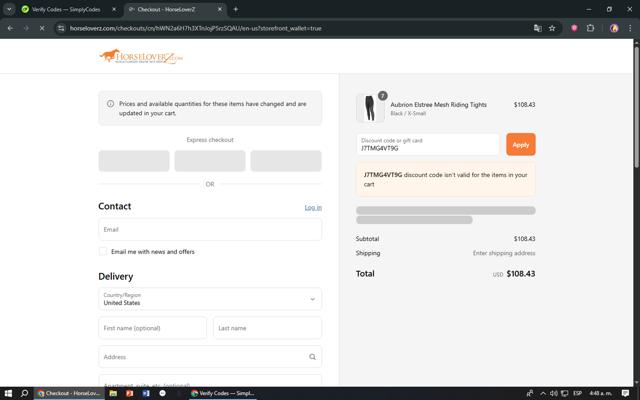The width and height of the screenshot is (640, 400).
Task: Switch to Verify Codes — SimplyCodes tab
Action: point(66,9)
